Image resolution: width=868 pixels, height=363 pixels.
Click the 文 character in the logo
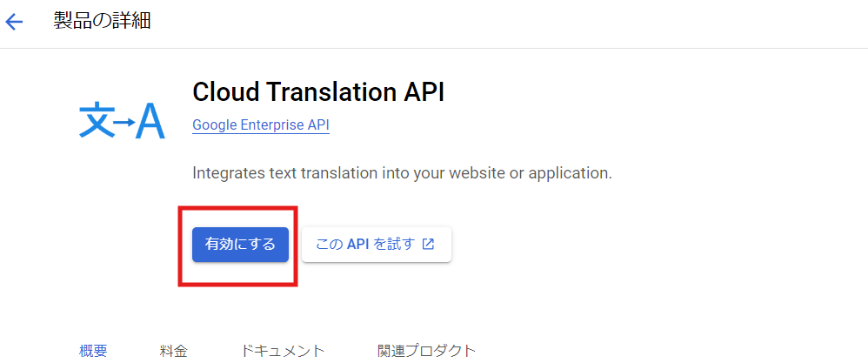tap(95, 121)
